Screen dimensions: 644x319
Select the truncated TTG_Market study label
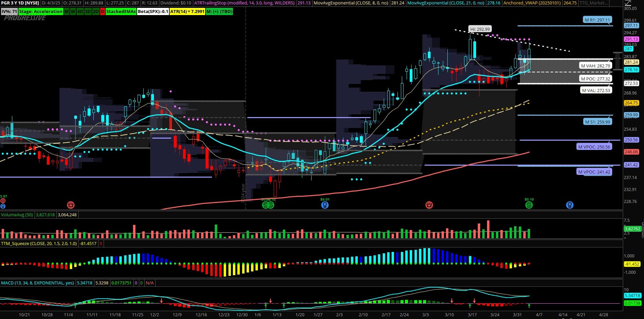(594, 3)
